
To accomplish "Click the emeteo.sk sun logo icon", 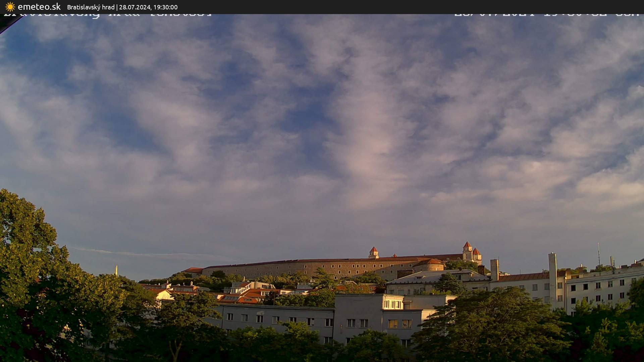I will [10, 7].
